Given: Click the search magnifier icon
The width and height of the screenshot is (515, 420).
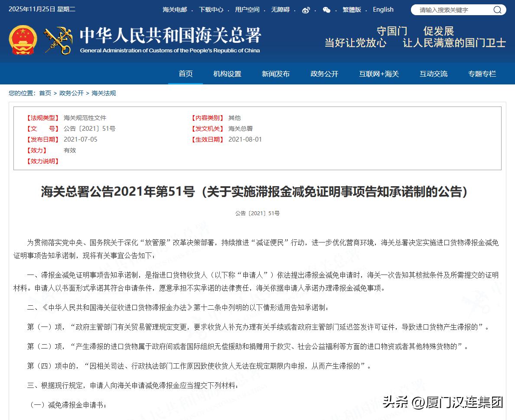Looking at the screenshot, I should (x=498, y=10).
